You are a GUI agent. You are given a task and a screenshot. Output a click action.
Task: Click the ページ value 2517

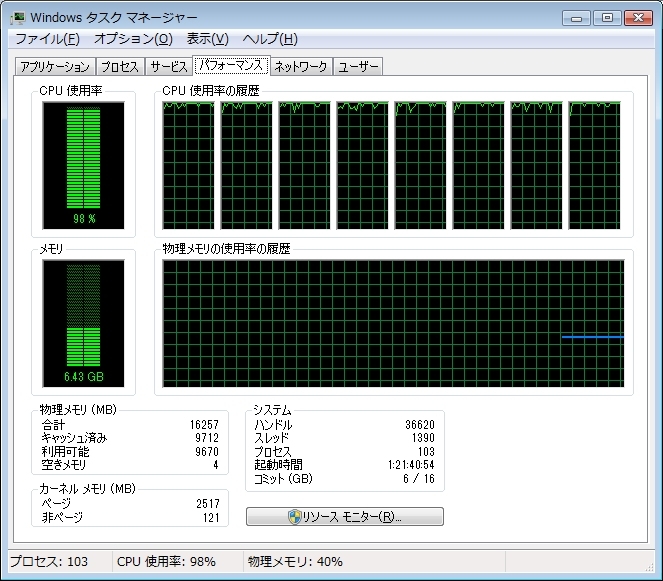click(x=208, y=504)
